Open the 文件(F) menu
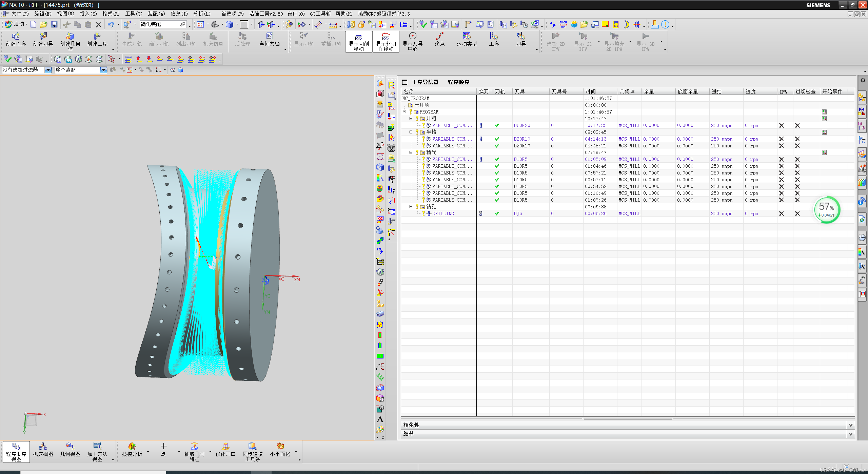 (20, 14)
